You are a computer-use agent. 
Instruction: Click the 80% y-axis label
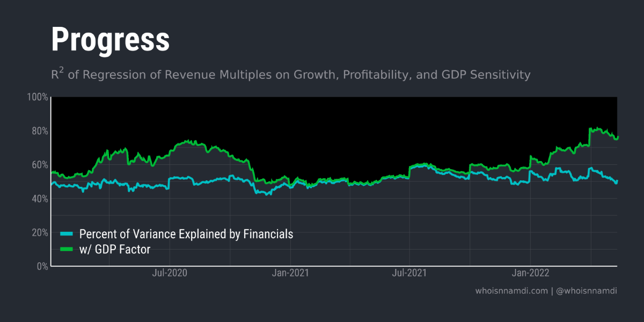pos(40,131)
